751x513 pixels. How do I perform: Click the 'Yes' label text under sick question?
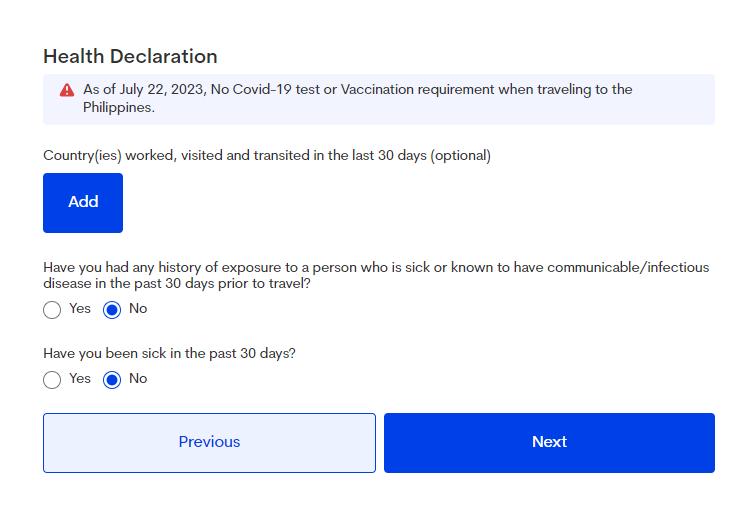tap(80, 378)
